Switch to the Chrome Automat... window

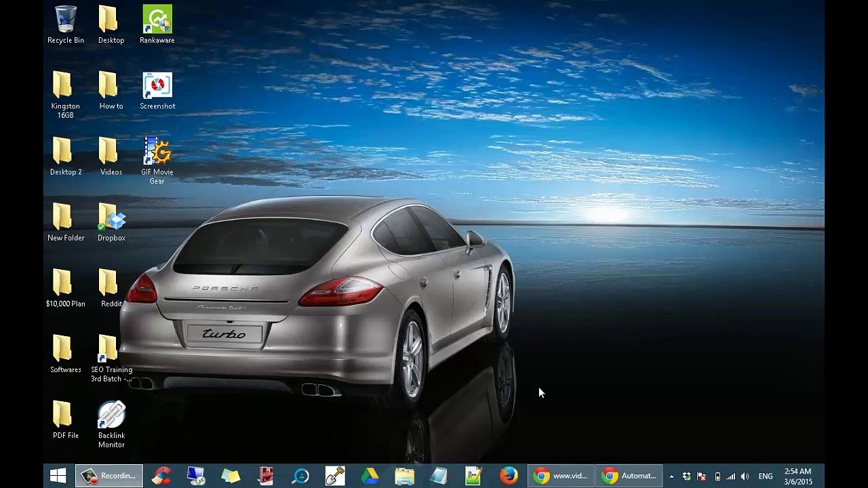[629, 476]
